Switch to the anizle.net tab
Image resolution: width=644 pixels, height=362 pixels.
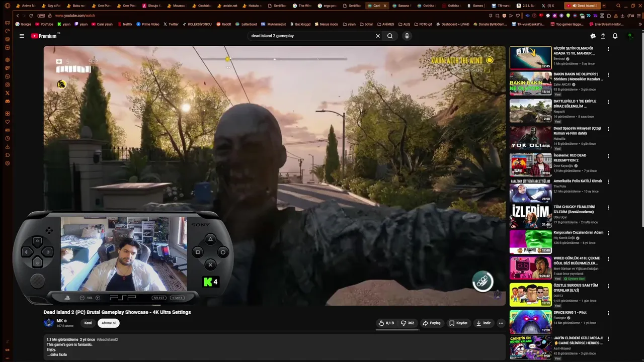226,6
